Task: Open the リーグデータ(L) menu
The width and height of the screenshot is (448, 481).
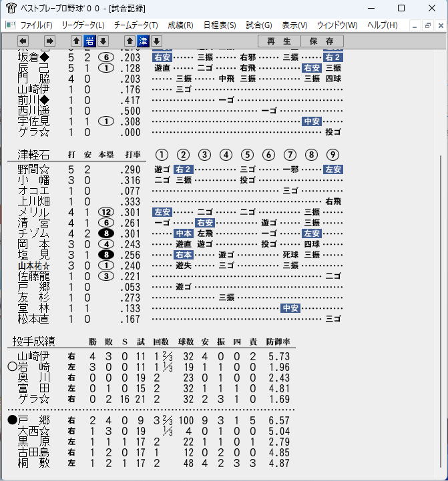Action: pos(83,25)
